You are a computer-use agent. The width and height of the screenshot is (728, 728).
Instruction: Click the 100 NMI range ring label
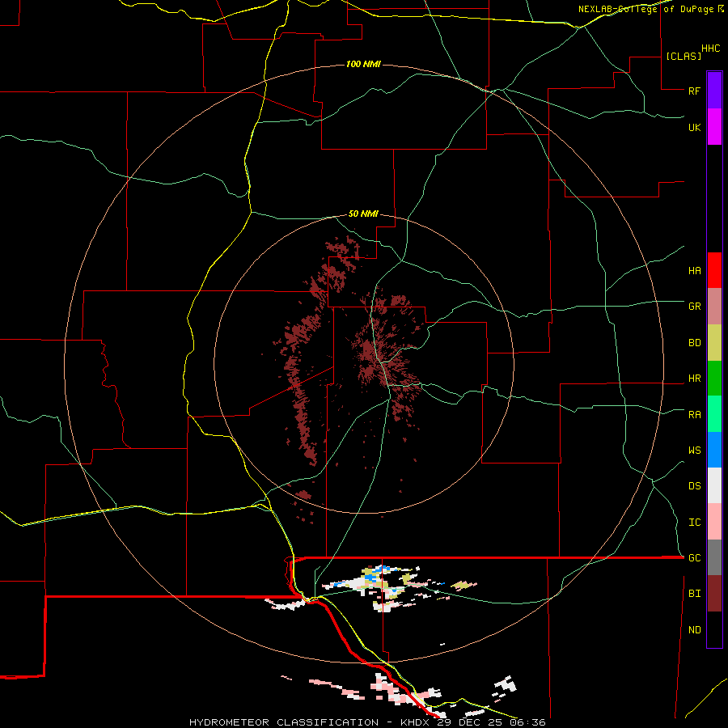tap(363, 64)
